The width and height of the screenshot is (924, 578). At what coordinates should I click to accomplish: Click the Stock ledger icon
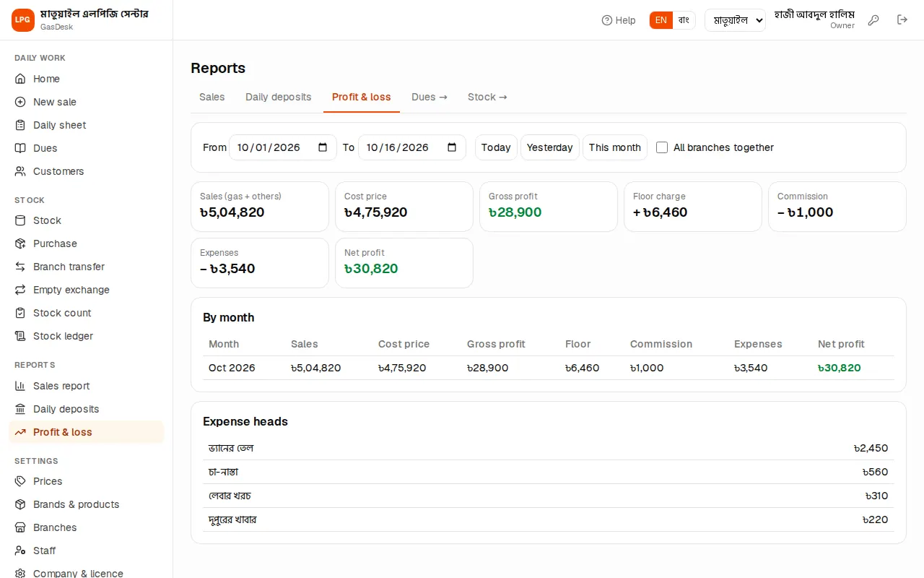pos(20,336)
